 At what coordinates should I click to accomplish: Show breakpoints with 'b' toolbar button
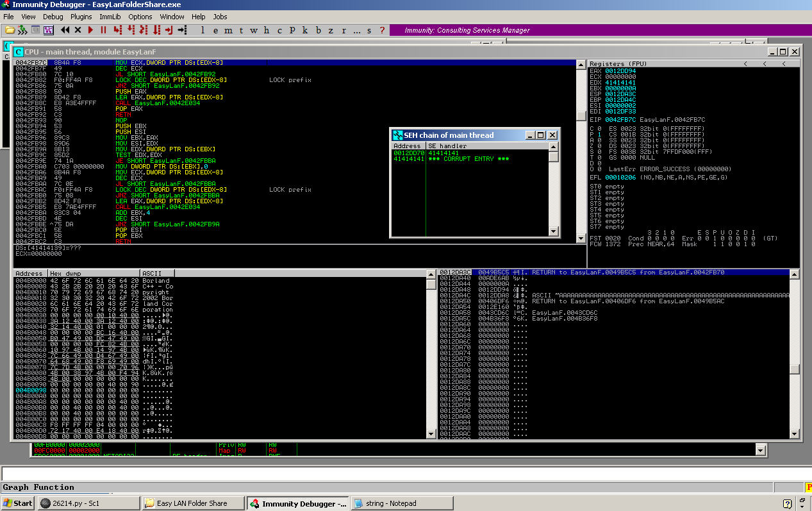pyautogui.click(x=318, y=30)
